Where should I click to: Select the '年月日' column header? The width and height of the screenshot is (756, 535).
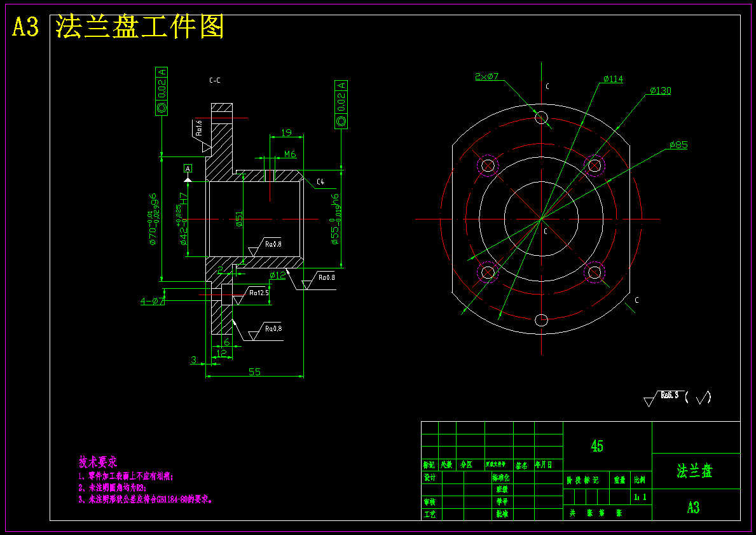pos(542,465)
